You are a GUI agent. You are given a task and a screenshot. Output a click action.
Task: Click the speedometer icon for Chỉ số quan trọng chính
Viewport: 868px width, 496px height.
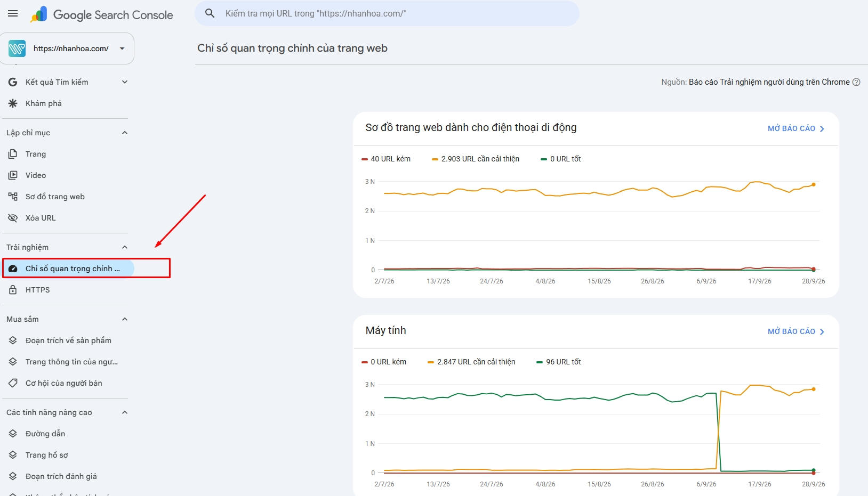13,269
